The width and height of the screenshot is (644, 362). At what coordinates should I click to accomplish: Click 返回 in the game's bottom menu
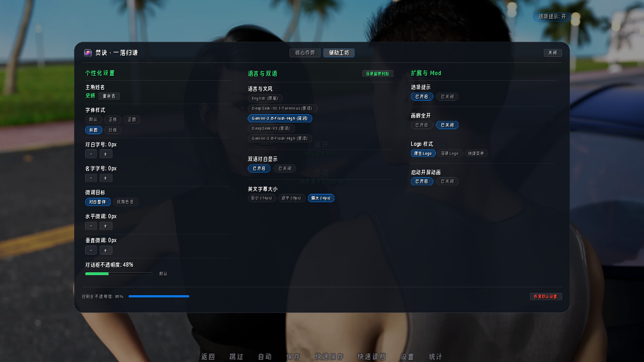[208, 356]
